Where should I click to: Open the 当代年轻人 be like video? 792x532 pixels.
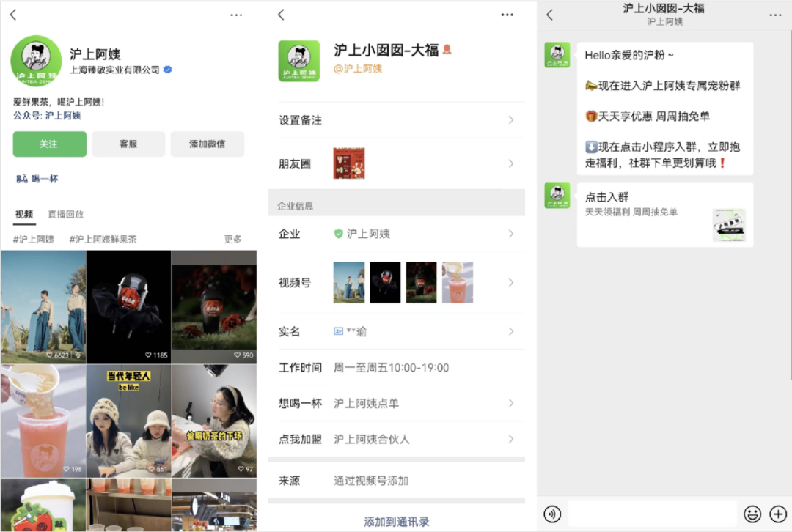(x=129, y=421)
